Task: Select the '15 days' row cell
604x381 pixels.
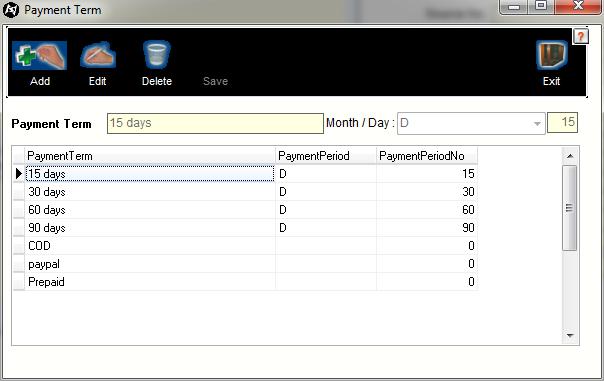Action: pyautogui.click(x=150, y=174)
